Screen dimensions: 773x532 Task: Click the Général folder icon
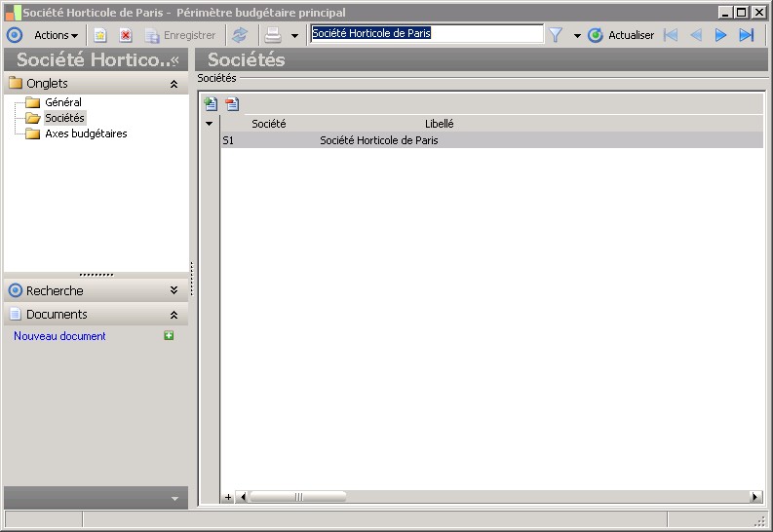click(x=32, y=102)
